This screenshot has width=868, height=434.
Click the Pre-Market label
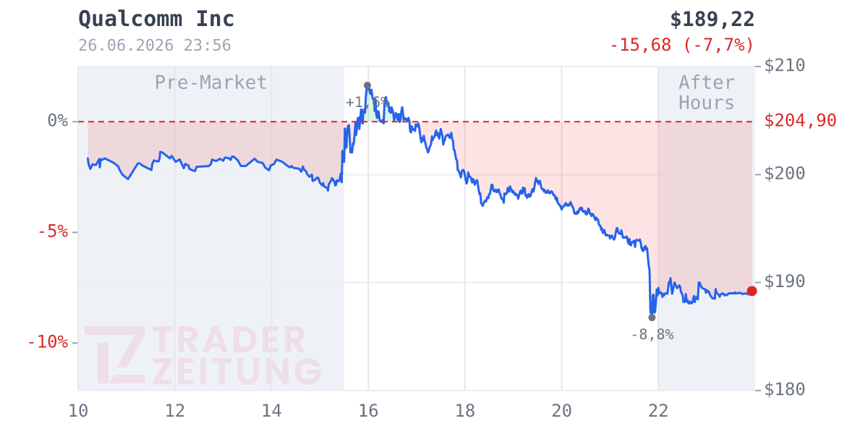[210, 82]
